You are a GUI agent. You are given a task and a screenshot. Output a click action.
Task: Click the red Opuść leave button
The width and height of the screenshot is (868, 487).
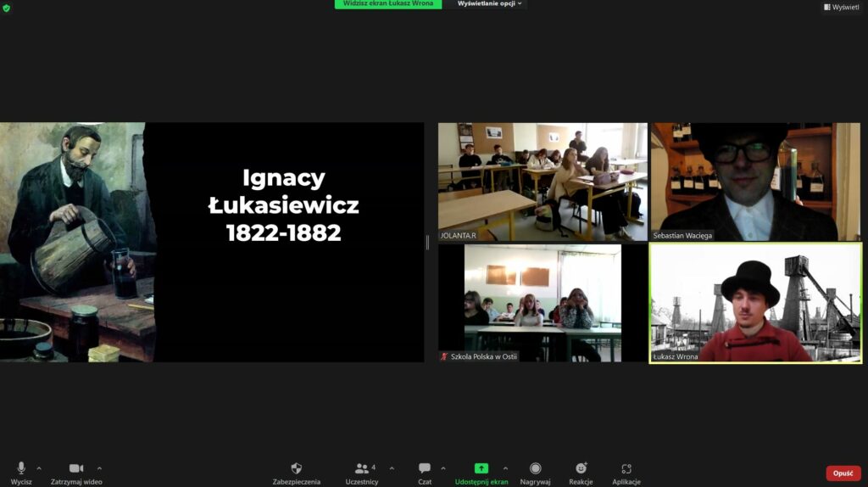[x=843, y=473]
